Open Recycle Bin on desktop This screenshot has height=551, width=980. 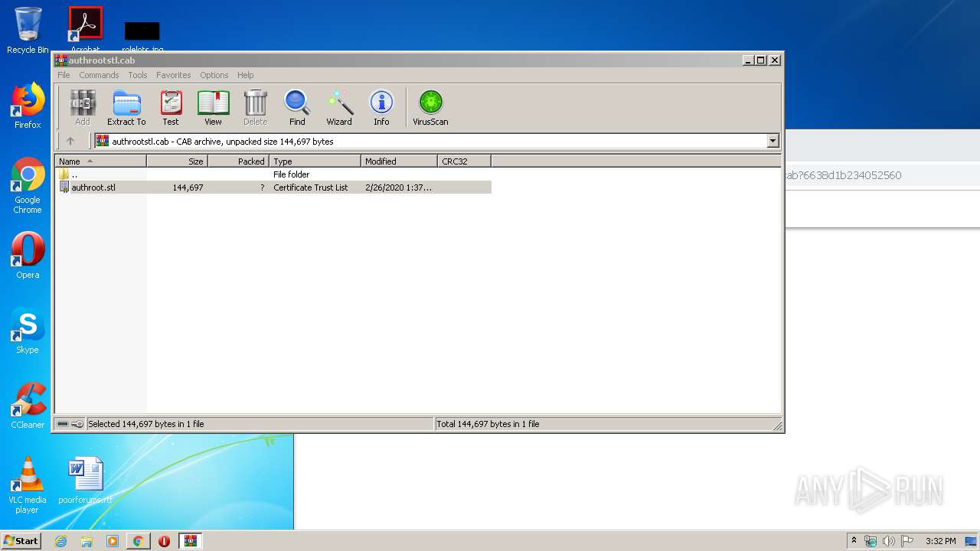(x=28, y=31)
